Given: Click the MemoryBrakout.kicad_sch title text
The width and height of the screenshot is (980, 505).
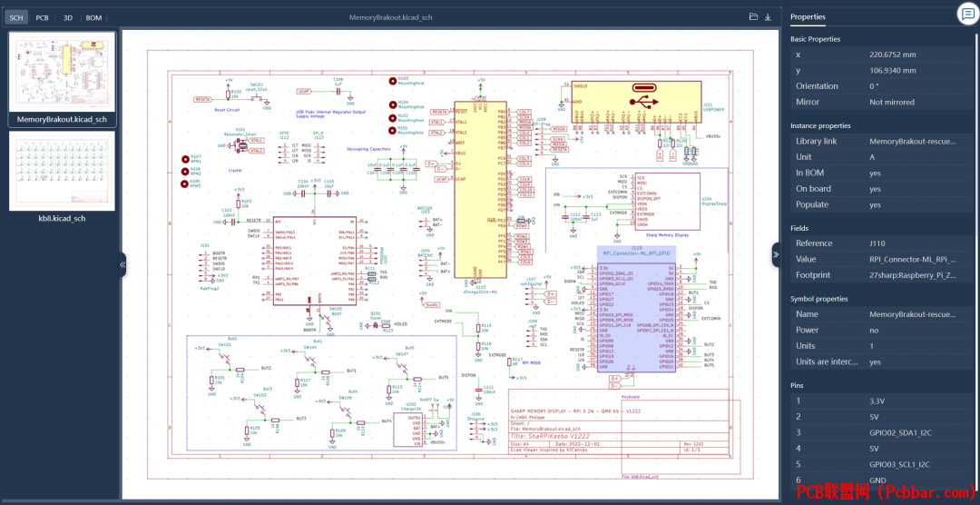Looking at the screenshot, I should (390, 17).
